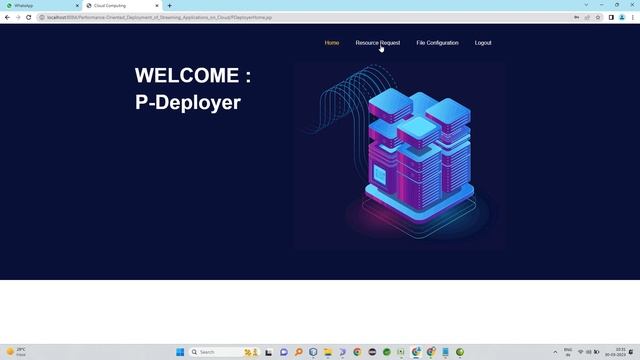Screen dimensions: 640x360
Task: Go forward in browser history
Action: [x=18, y=18]
